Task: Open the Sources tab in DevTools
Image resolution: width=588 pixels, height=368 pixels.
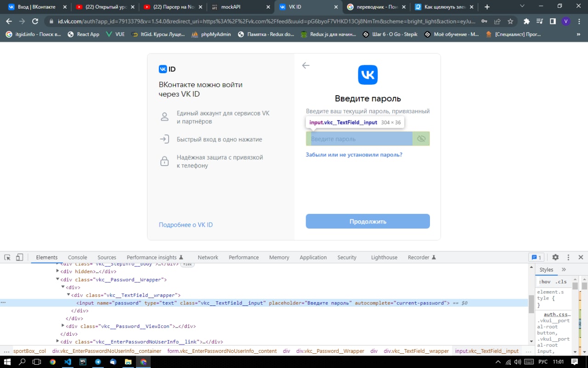Action: click(107, 258)
